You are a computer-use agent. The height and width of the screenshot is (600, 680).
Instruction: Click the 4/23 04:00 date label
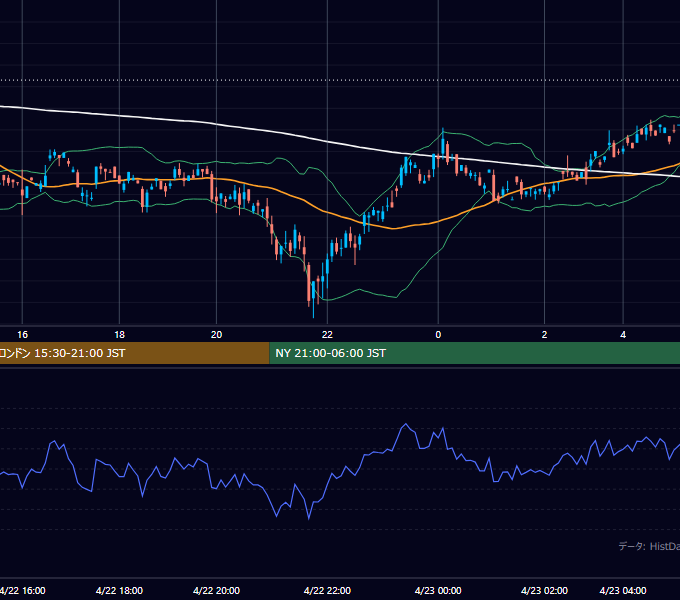point(623,590)
